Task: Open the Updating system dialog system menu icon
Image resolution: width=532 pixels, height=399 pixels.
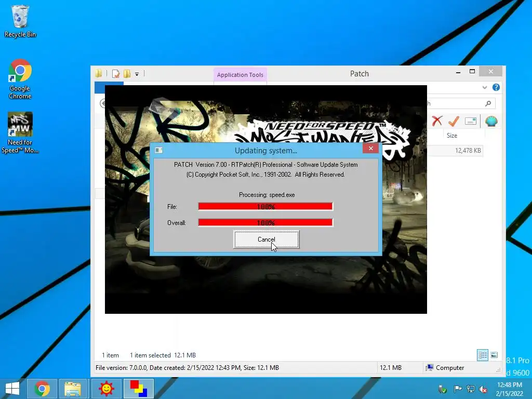Action: pyautogui.click(x=159, y=150)
